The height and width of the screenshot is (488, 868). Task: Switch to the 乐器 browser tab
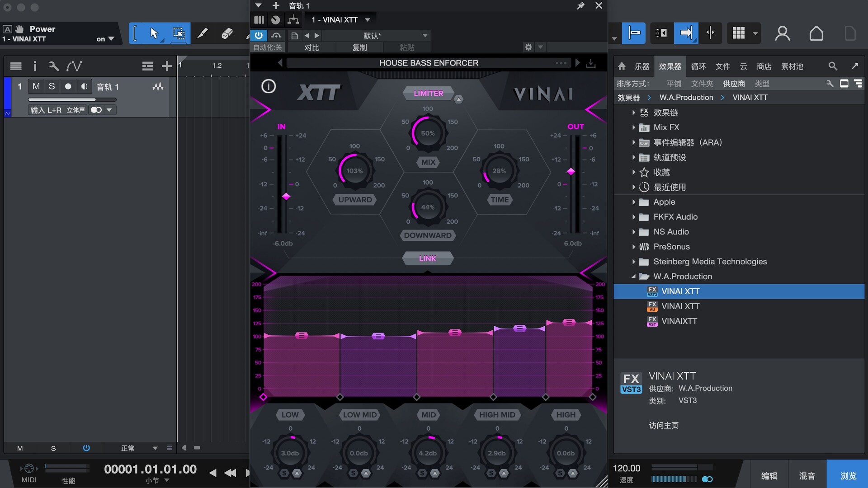point(642,66)
